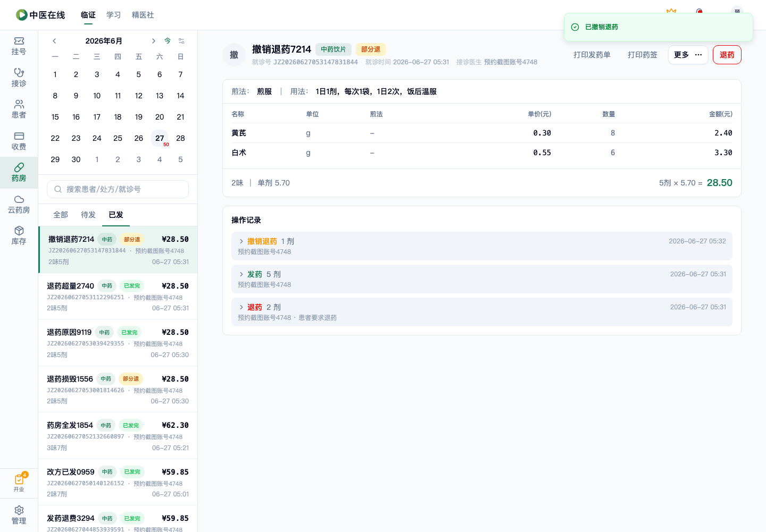The image size is (766, 532).
Task: Open prescription 退药损毁1556 in list
Action: coord(118,389)
